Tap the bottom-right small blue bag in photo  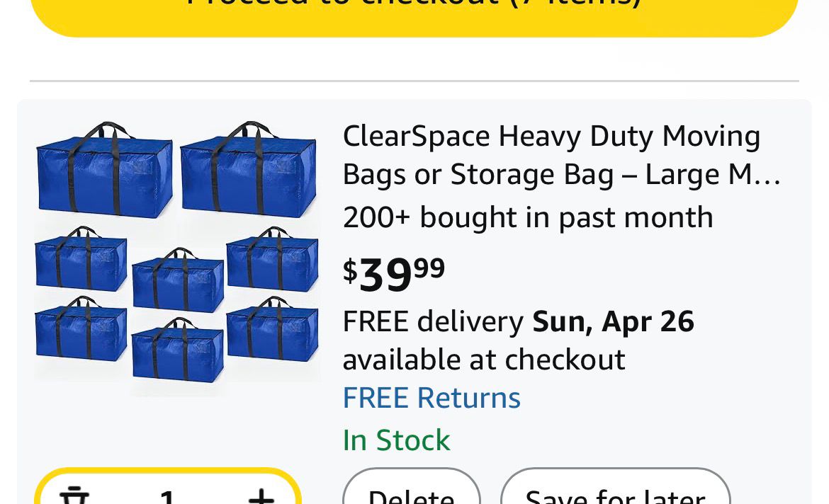pos(273,331)
